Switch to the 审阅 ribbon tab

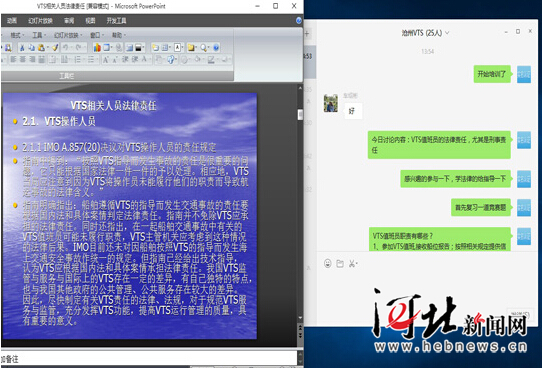click(x=69, y=21)
